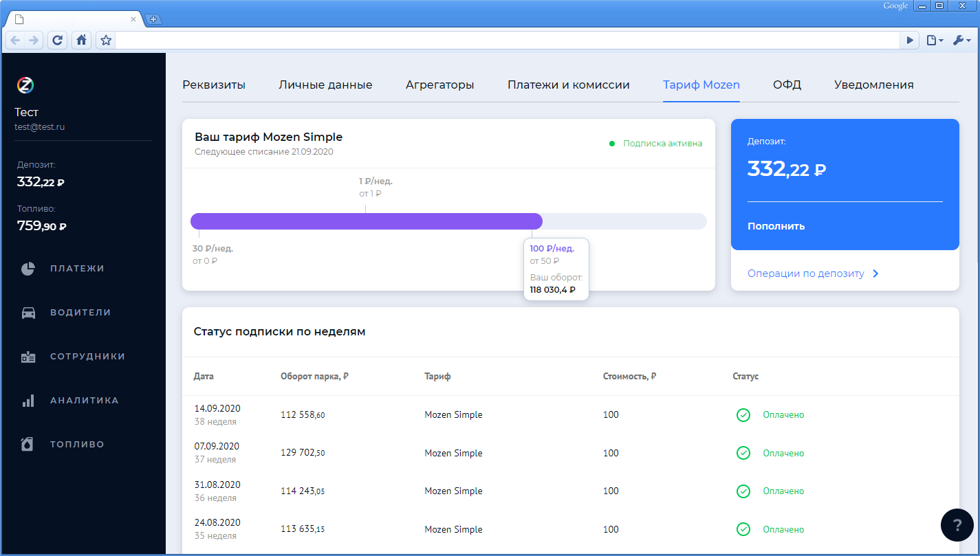Open Платежи и комиссии tab
Image resolution: width=980 pixels, height=556 pixels.
(569, 85)
